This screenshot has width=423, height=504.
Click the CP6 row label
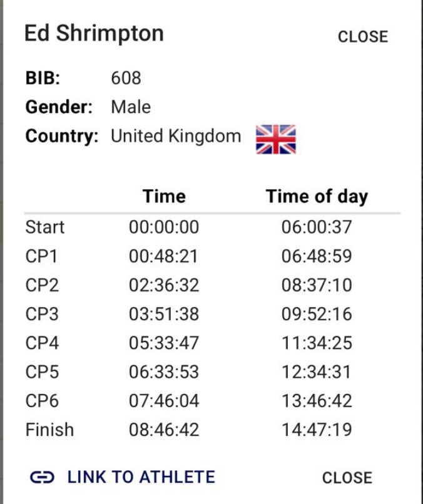pos(42,401)
